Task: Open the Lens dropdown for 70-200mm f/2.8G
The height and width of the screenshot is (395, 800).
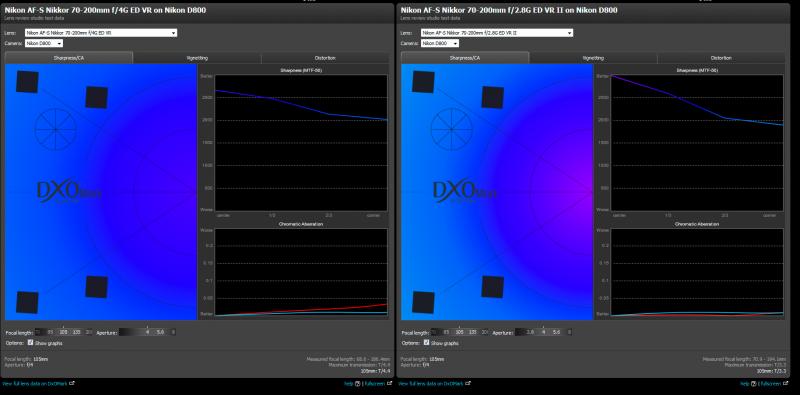Action: point(497,33)
